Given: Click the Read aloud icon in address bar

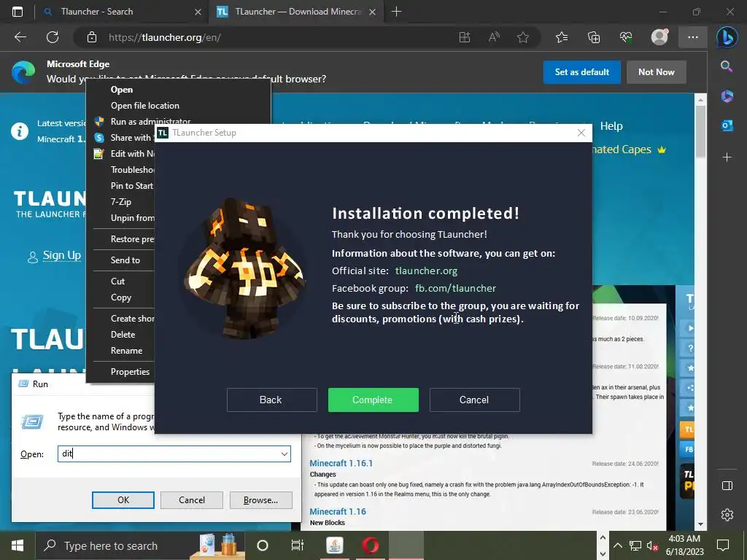Looking at the screenshot, I should point(494,37).
